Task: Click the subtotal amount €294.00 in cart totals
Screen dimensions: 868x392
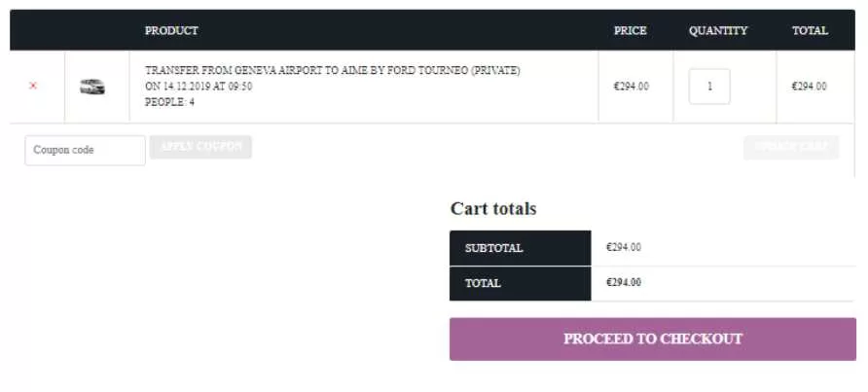Action: [624, 247]
